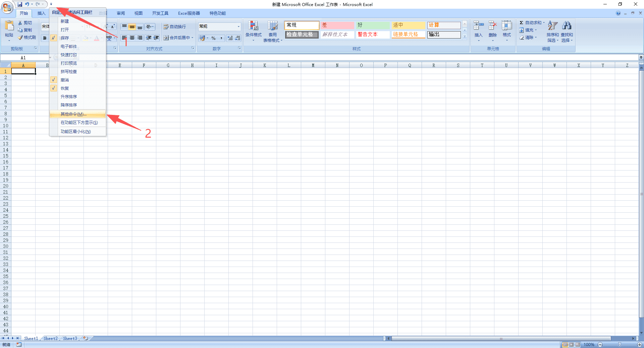This screenshot has height=348, width=644.
Task: Click Format as Table (套用表格格式) icon
Action: point(273,26)
